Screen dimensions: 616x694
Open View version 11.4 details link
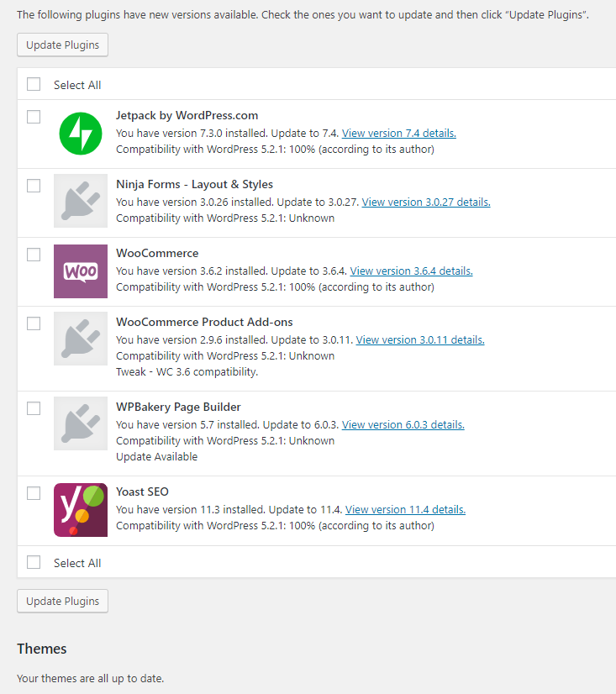405,510
